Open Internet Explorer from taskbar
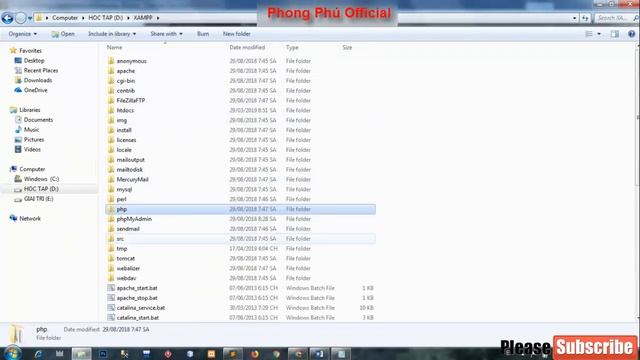 coord(38,354)
